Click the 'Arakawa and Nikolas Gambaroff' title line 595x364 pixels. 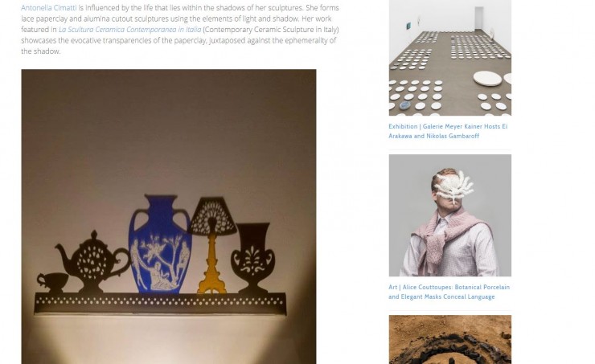coord(433,136)
